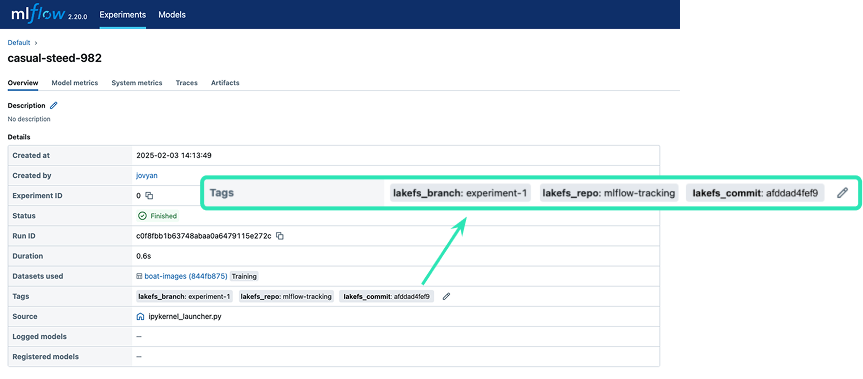This screenshot has height=379, width=863.
Task: Open the Traces tab
Action: (x=187, y=83)
